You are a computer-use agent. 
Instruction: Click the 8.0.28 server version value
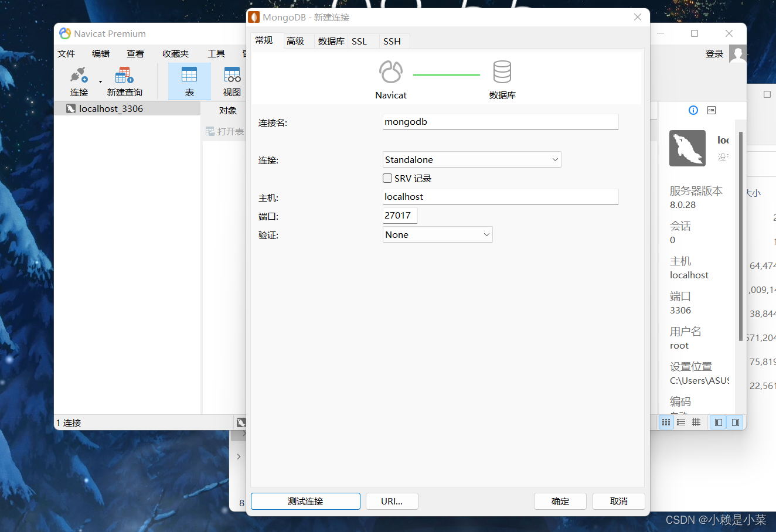[x=683, y=205]
